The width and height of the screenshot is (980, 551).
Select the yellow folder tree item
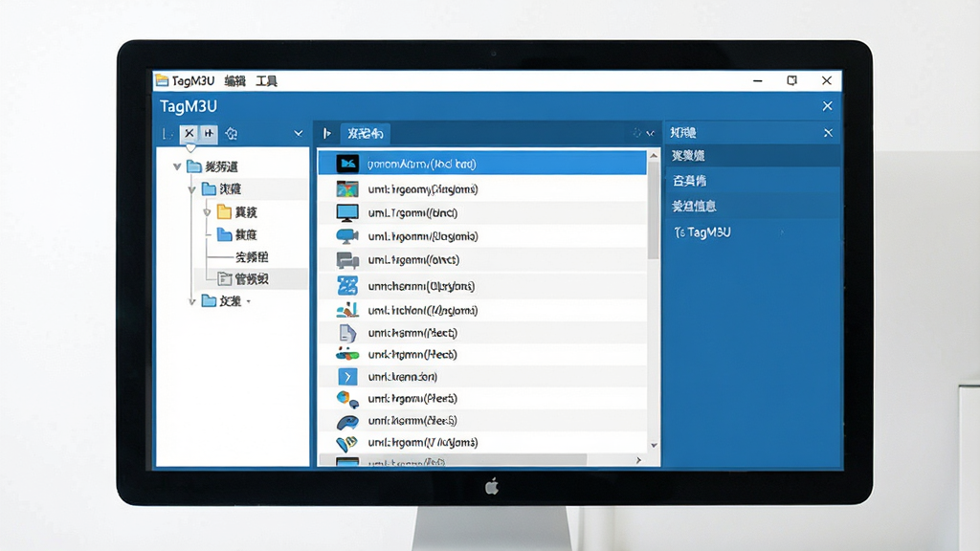point(237,211)
